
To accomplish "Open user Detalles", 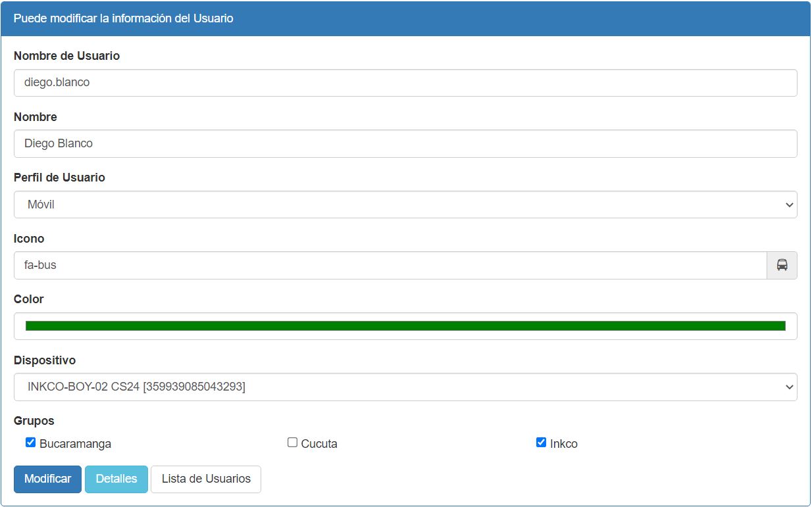I will pyautogui.click(x=116, y=479).
